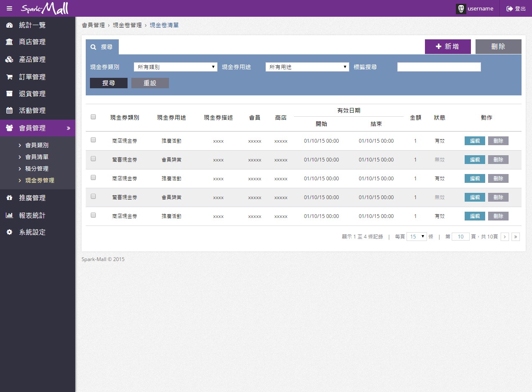Click the bank icon for 商店管理

9,42
